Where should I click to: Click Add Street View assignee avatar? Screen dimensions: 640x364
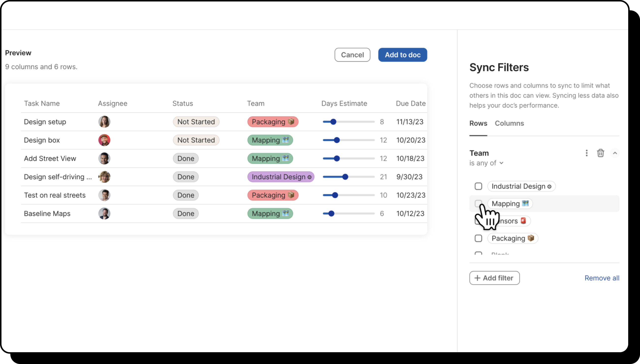coord(104,158)
